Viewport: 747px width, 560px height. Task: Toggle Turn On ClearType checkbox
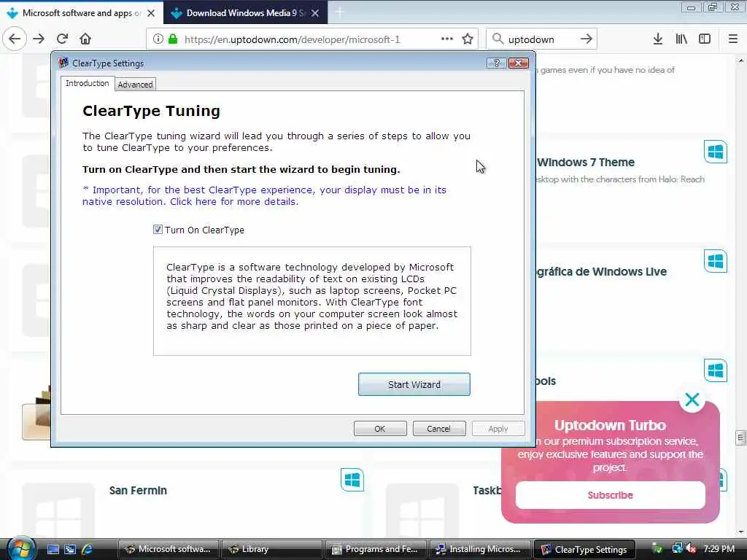(x=158, y=230)
